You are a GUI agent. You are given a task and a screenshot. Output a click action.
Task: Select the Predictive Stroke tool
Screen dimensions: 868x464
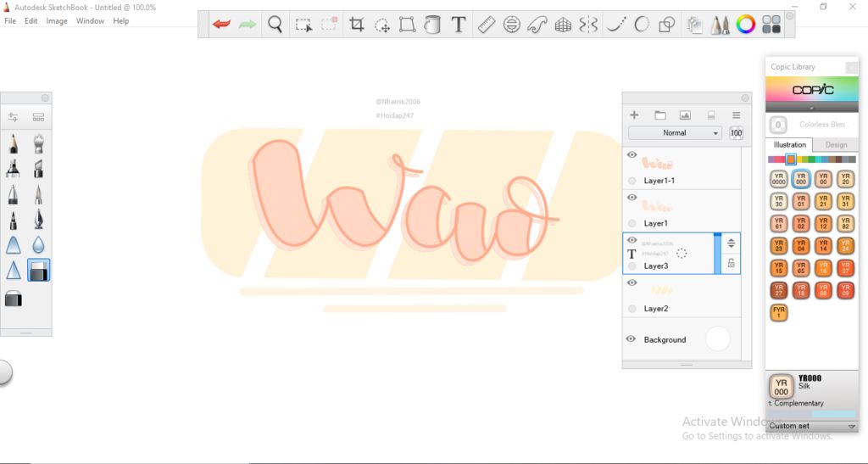[642, 25]
